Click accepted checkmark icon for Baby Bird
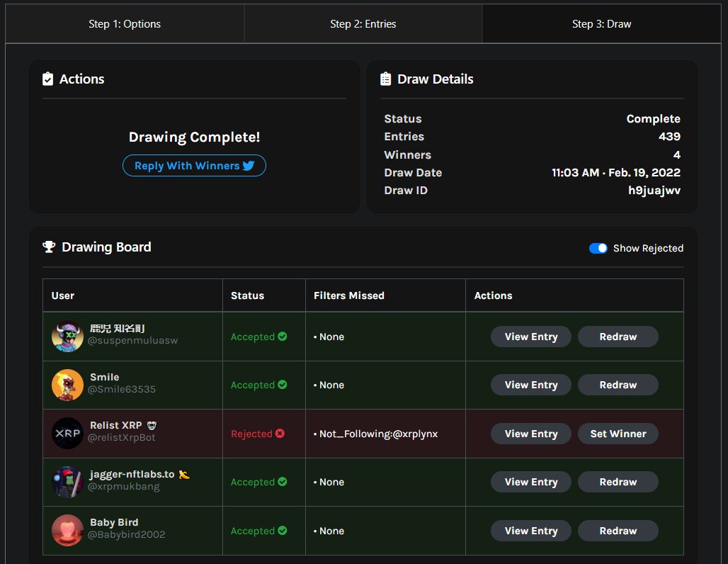728x564 pixels. point(283,531)
